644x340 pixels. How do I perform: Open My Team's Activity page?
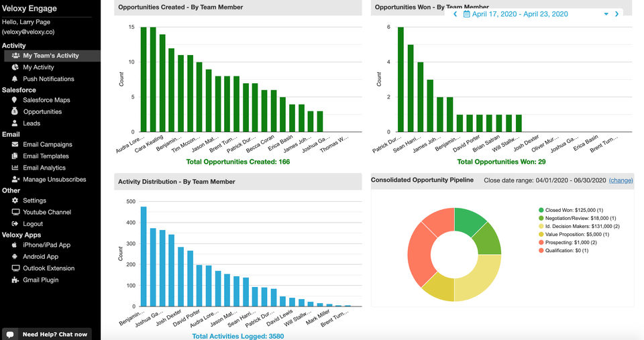[x=52, y=56]
